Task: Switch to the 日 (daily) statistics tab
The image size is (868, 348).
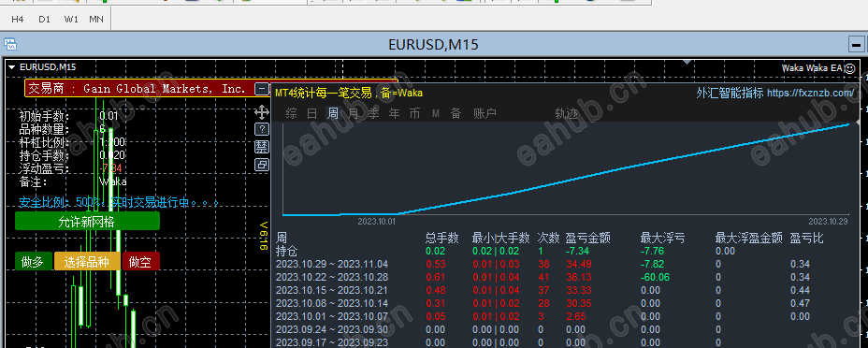Action: click(312, 114)
